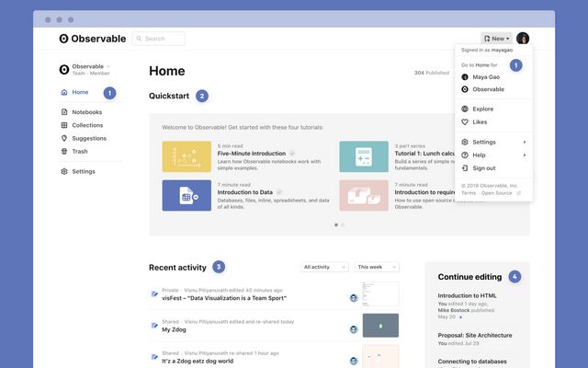Click the Observable logo in the header
The image size is (588, 368).
[x=92, y=39]
